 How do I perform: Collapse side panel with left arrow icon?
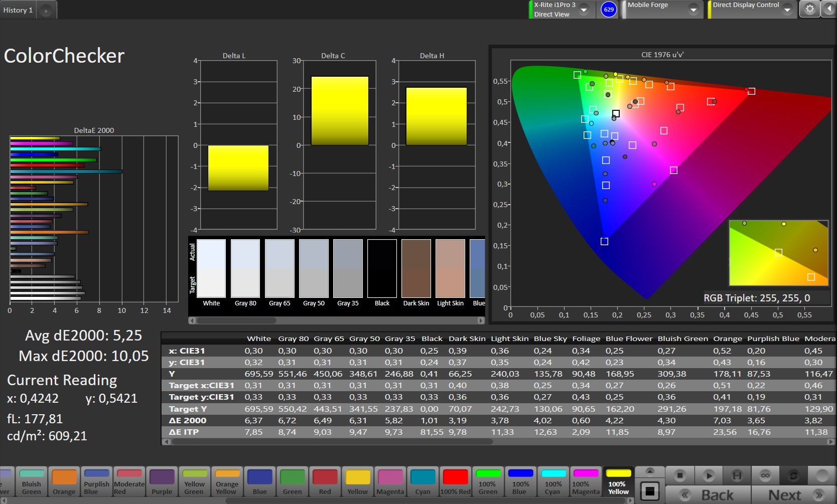coord(828,9)
